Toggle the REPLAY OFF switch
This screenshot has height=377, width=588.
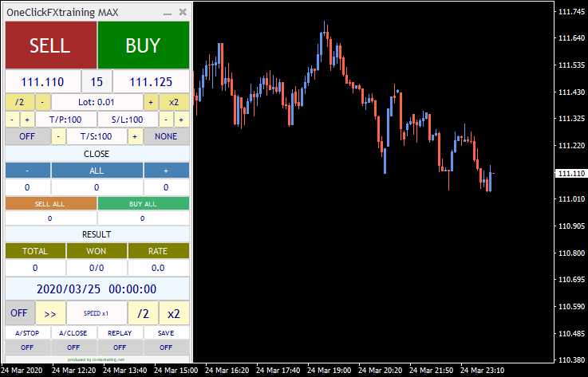coord(120,348)
